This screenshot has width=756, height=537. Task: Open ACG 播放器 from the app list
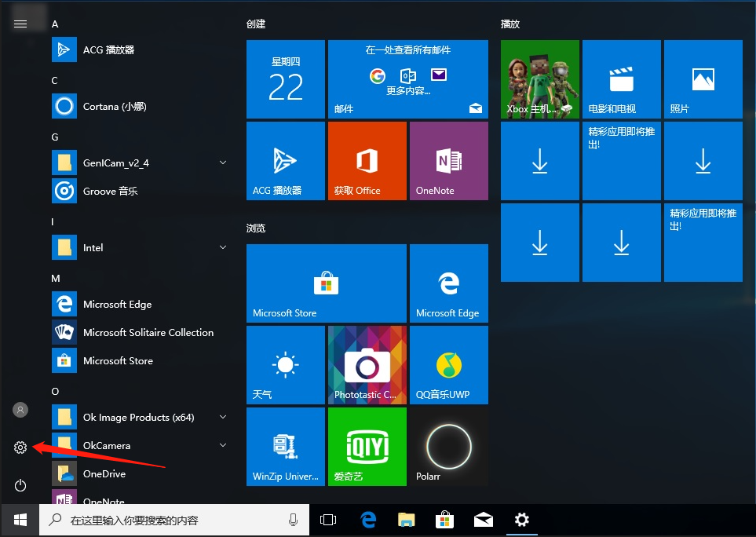(140, 49)
